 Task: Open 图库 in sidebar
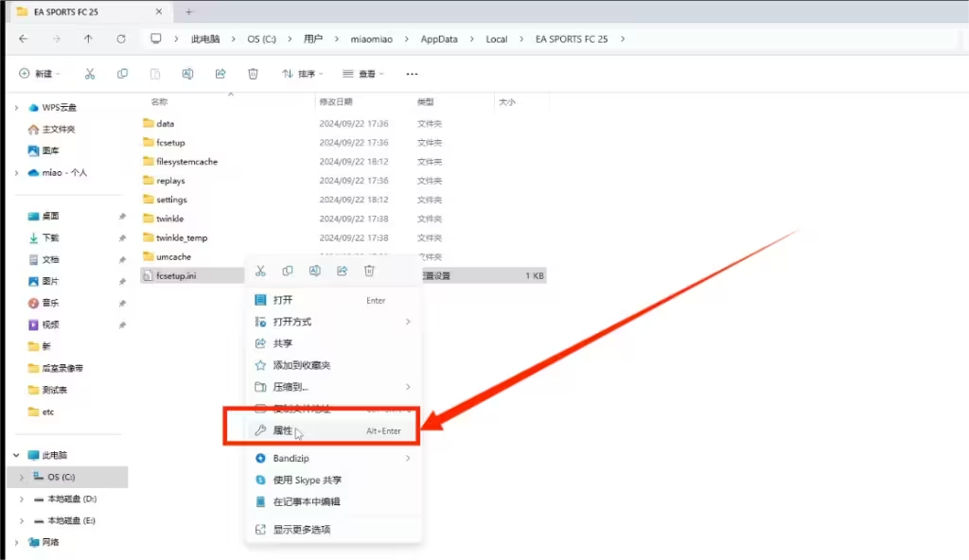[x=44, y=150]
